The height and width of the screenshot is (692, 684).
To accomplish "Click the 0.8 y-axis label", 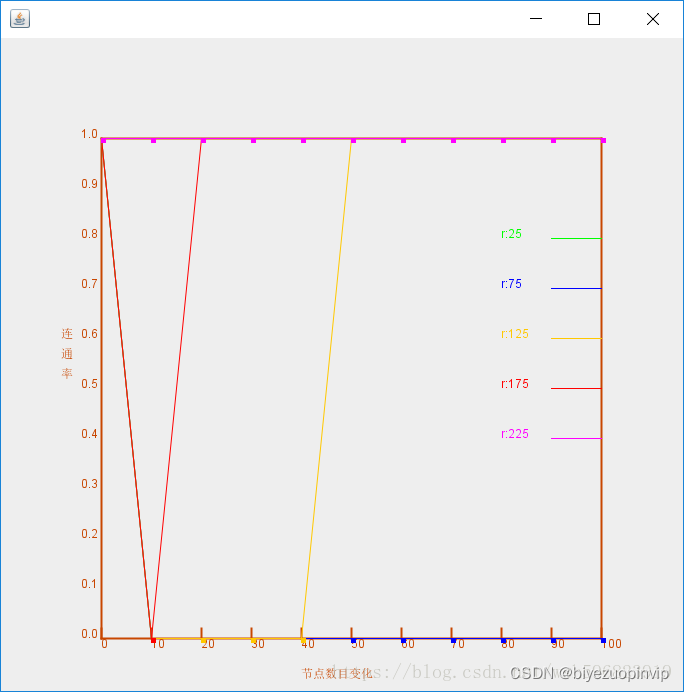I will tap(89, 234).
